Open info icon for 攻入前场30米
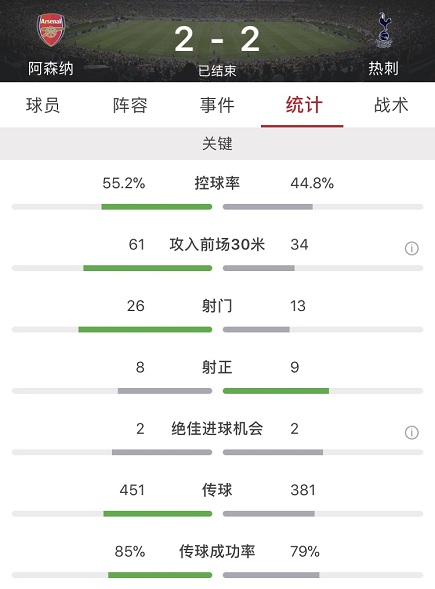Screen dimensions: 435x589 click(411, 248)
